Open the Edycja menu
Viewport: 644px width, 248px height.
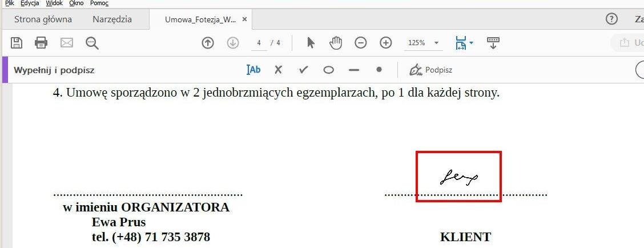[x=29, y=3]
